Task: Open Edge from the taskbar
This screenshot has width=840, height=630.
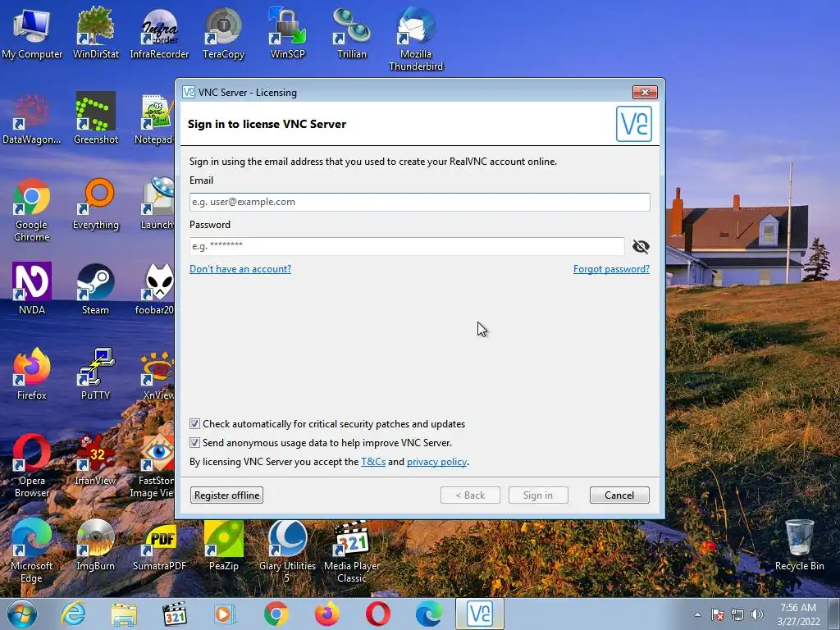Action: [429, 614]
